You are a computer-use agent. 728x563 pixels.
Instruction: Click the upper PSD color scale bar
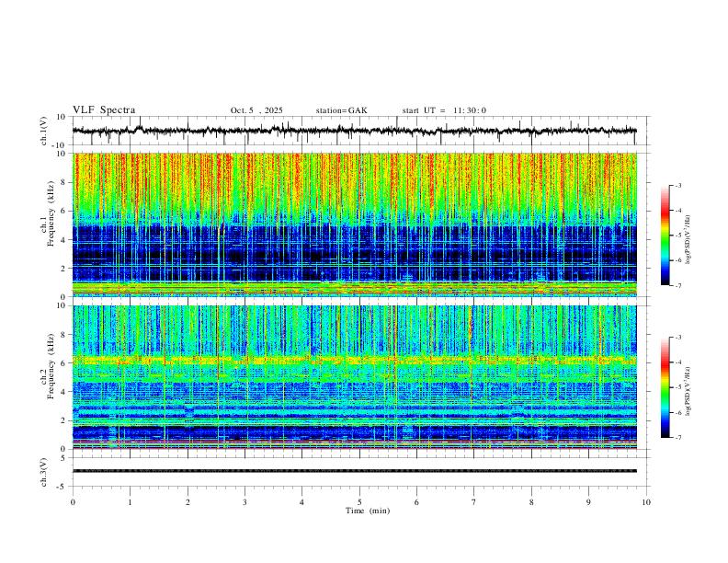click(x=665, y=236)
